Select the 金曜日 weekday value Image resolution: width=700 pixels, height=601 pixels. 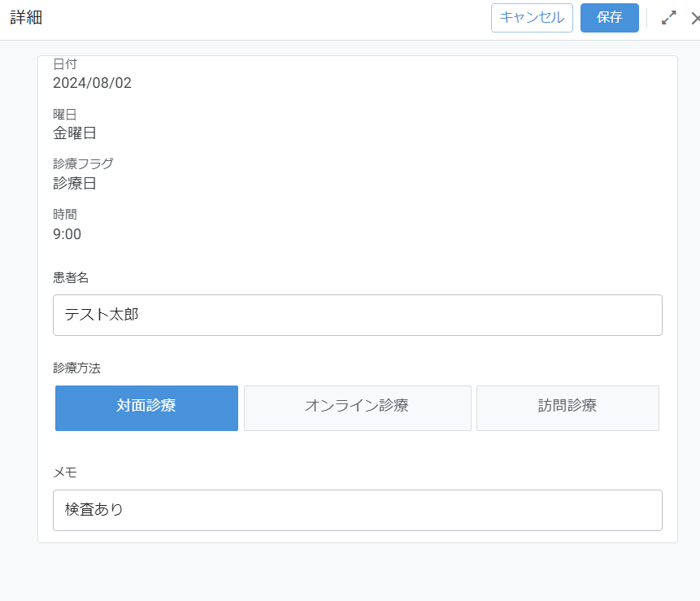point(75,133)
